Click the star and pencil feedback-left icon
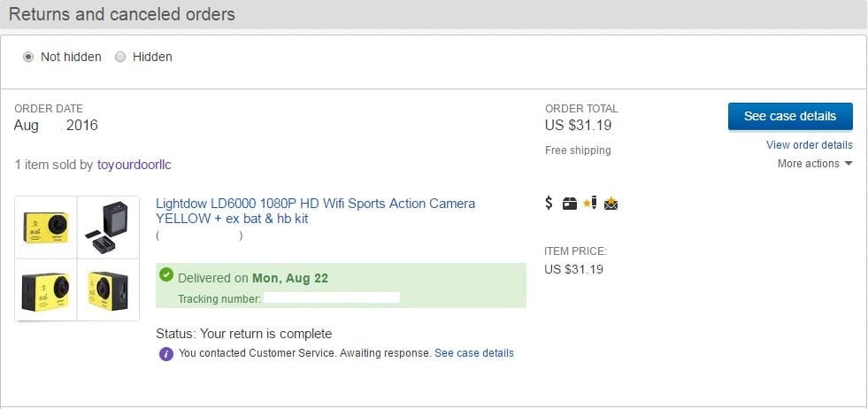868x409 pixels. pos(590,204)
